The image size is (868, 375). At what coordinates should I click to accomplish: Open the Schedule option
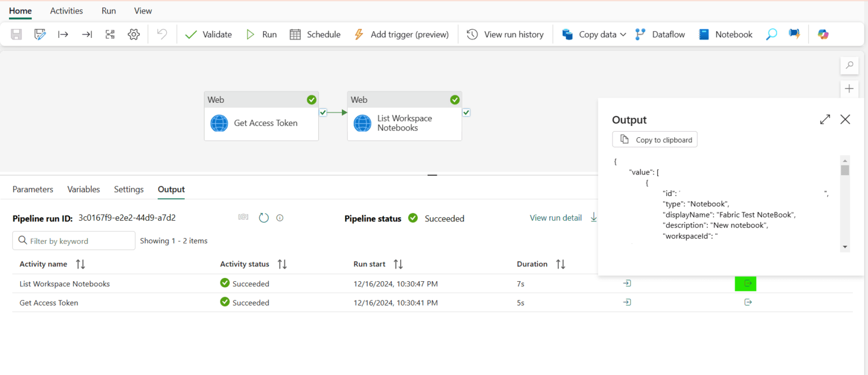(x=315, y=34)
